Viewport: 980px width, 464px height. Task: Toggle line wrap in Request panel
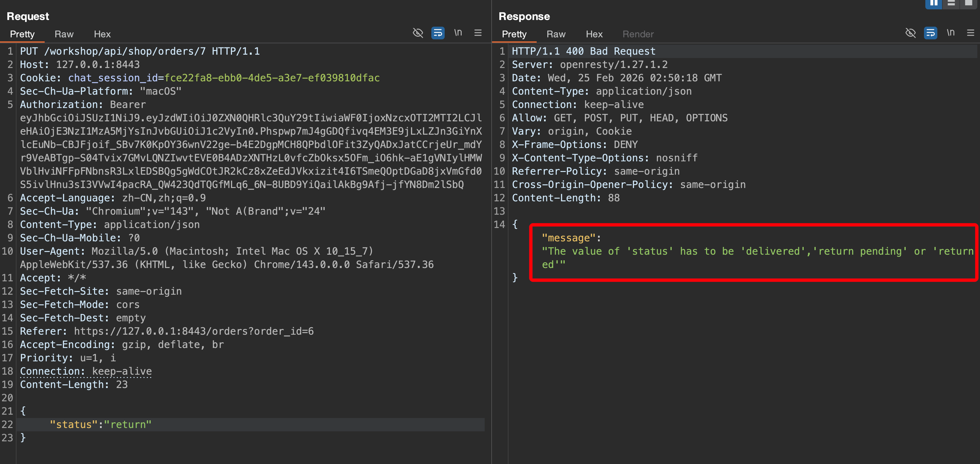(x=438, y=33)
